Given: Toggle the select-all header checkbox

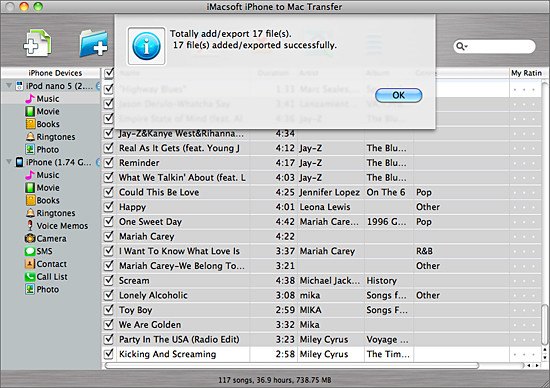Looking at the screenshot, I should [109, 73].
